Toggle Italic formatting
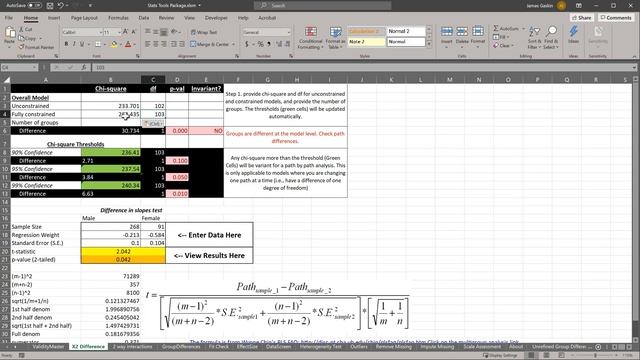Viewport: 640px width, 360px height. point(74,44)
